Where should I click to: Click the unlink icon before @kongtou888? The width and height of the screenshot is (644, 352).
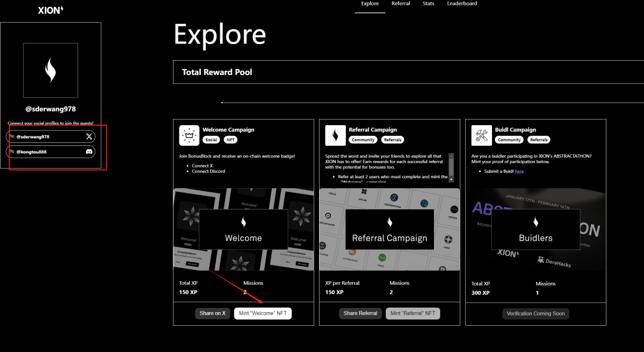coord(12,151)
